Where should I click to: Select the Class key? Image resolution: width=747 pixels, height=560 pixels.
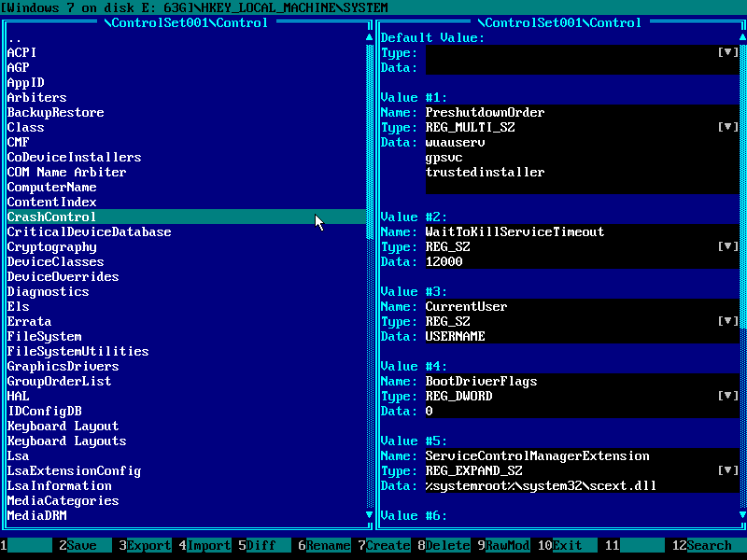tap(186, 127)
